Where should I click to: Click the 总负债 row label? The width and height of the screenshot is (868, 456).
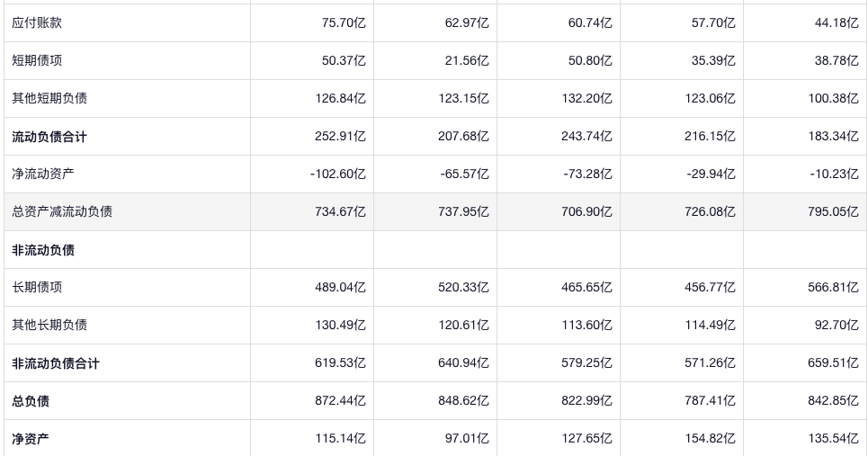[31, 401]
